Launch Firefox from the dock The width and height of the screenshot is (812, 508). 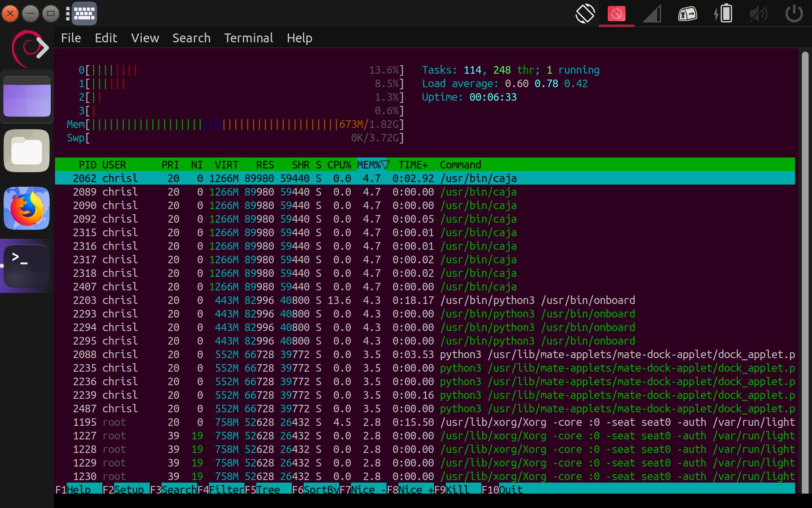coord(27,208)
